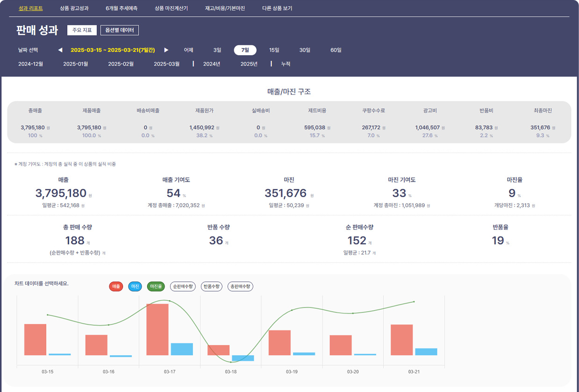The image size is (579, 392).
Task: Select the 60일 period option
Action: click(336, 50)
